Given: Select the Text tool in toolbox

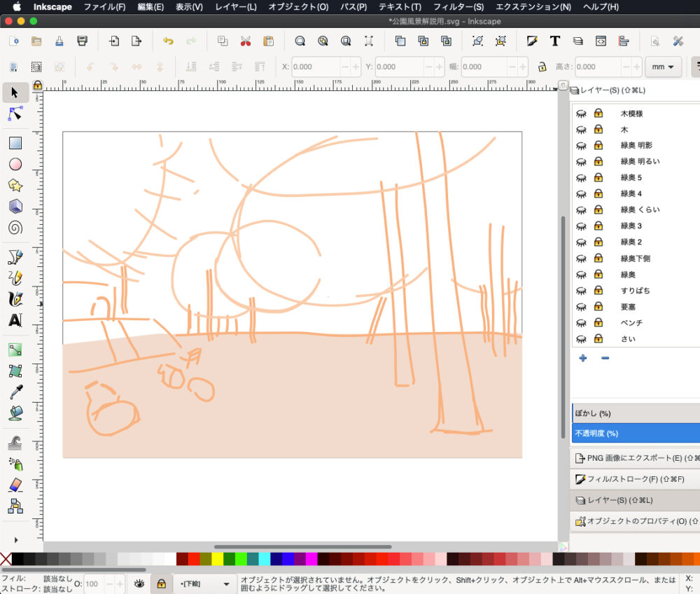Looking at the screenshot, I should click(x=15, y=321).
